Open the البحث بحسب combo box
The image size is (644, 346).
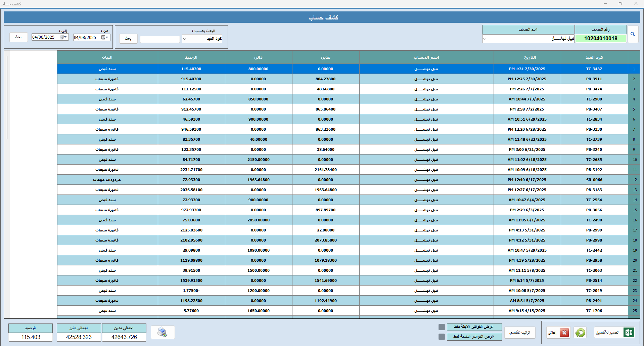pos(184,39)
